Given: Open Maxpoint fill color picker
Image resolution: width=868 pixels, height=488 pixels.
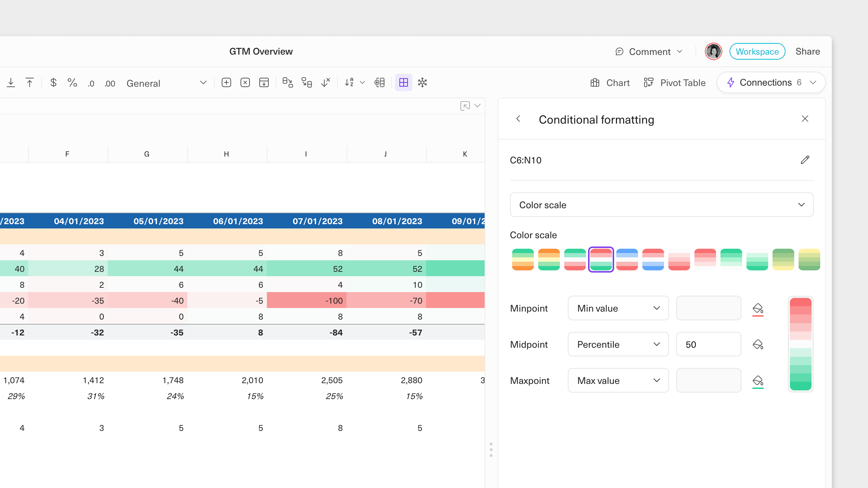Looking at the screenshot, I should 758,381.
